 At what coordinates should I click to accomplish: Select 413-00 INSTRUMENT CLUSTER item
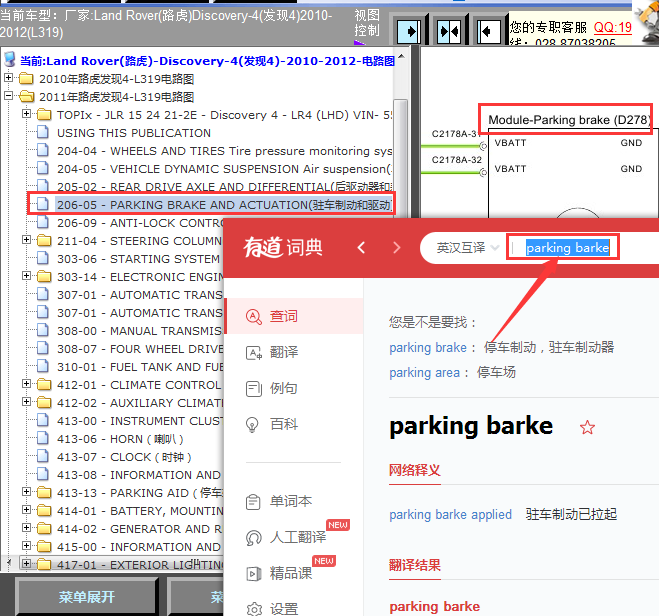pyautogui.click(x=140, y=421)
